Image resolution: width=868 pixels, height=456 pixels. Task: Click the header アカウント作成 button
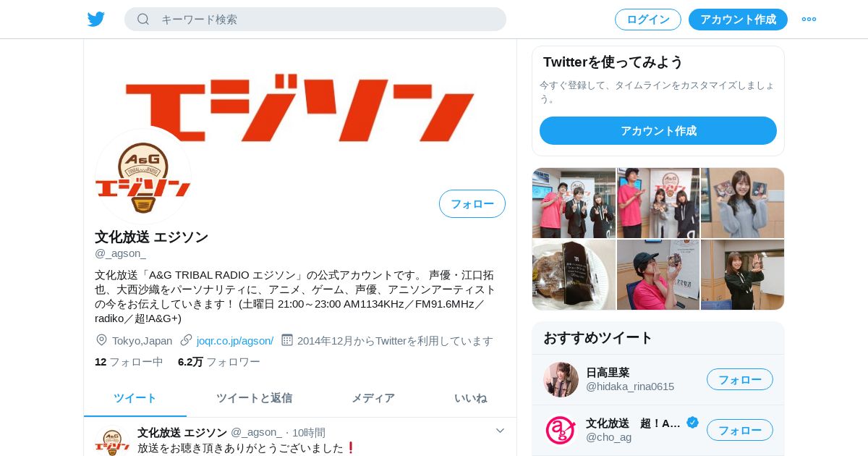click(738, 20)
